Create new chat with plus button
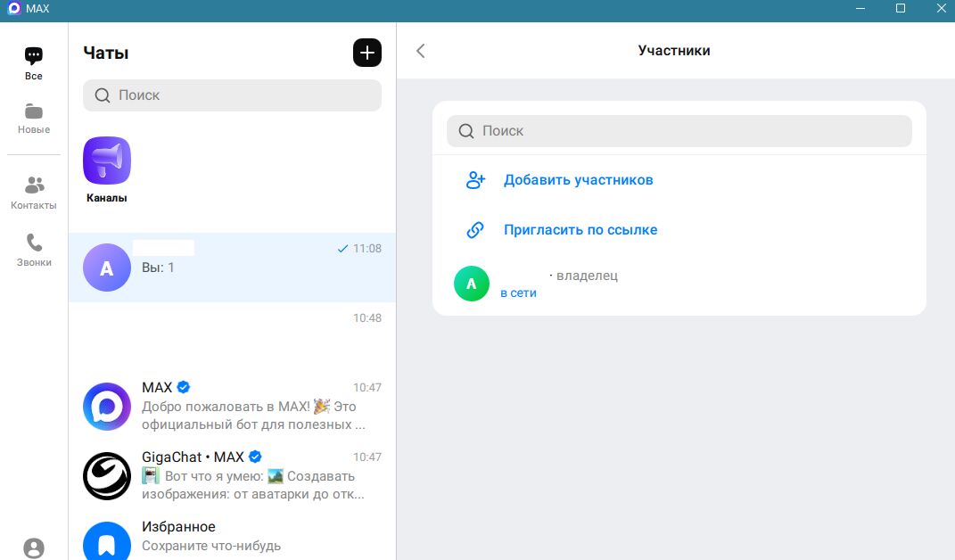The image size is (955, 560). 366,53
